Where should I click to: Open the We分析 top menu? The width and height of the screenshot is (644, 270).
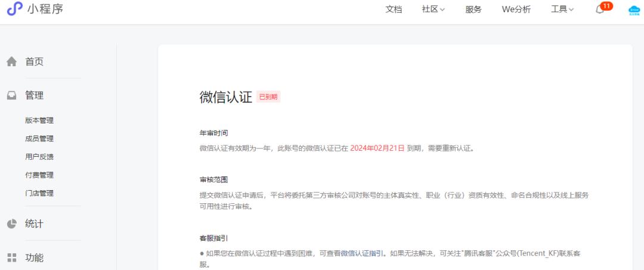[516, 10]
